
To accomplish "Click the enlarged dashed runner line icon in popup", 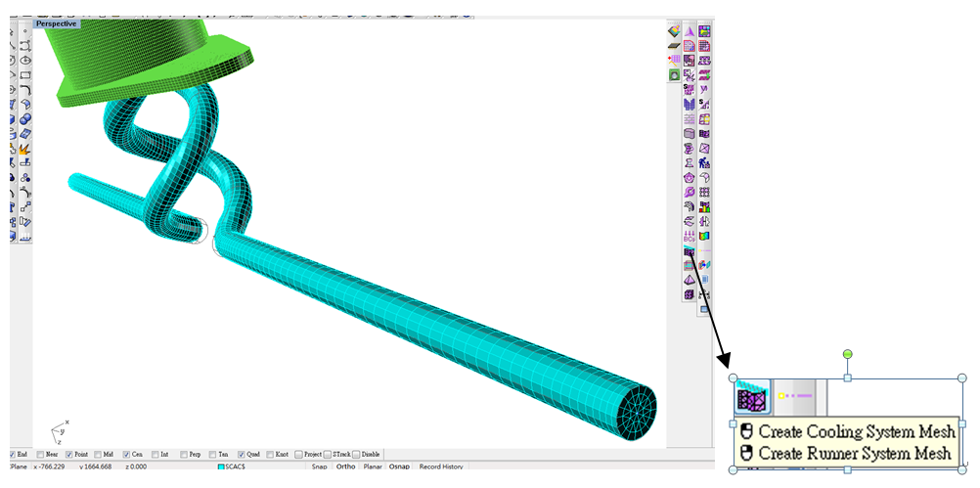I will [x=795, y=396].
